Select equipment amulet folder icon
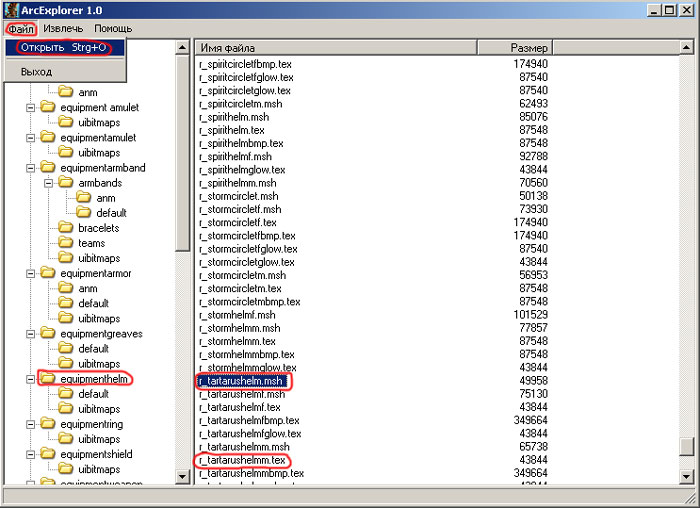This screenshot has width=700, height=508. (48, 107)
